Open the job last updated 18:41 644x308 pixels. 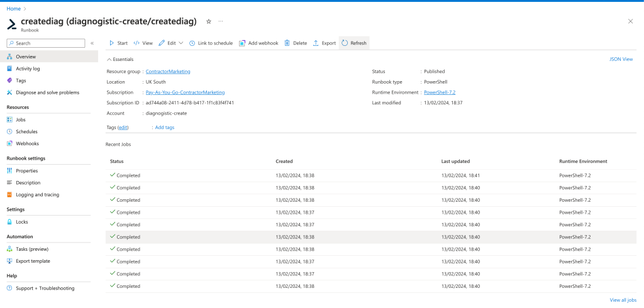click(371, 175)
